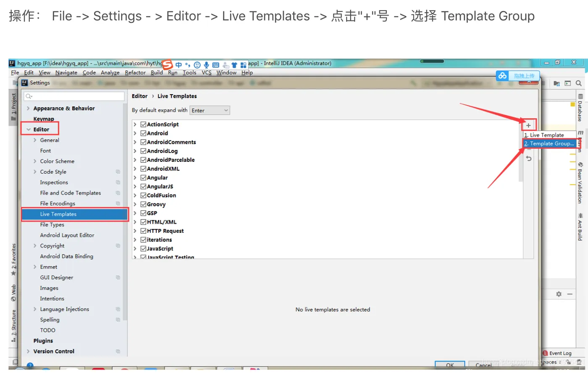588x375 pixels.
Task: Disable the Angular template group checkbox
Action: [143, 177]
